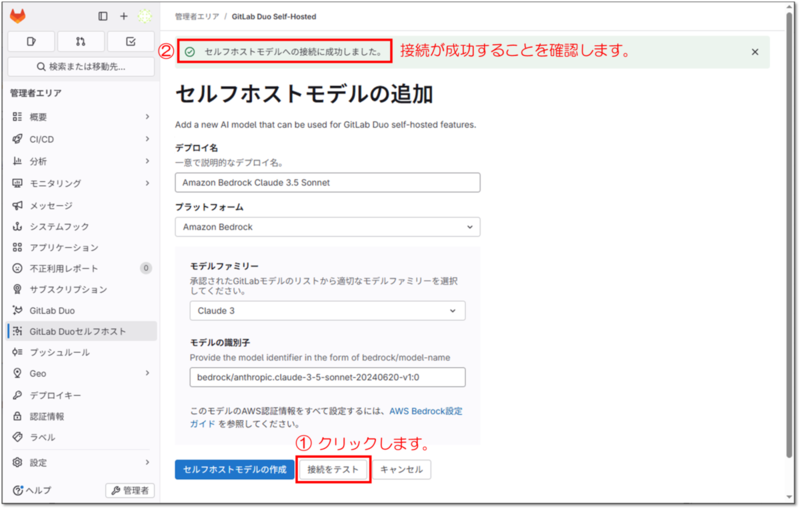The image size is (800, 509).
Task: Click the ラベル tag icon
Action: [x=17, y=437]
